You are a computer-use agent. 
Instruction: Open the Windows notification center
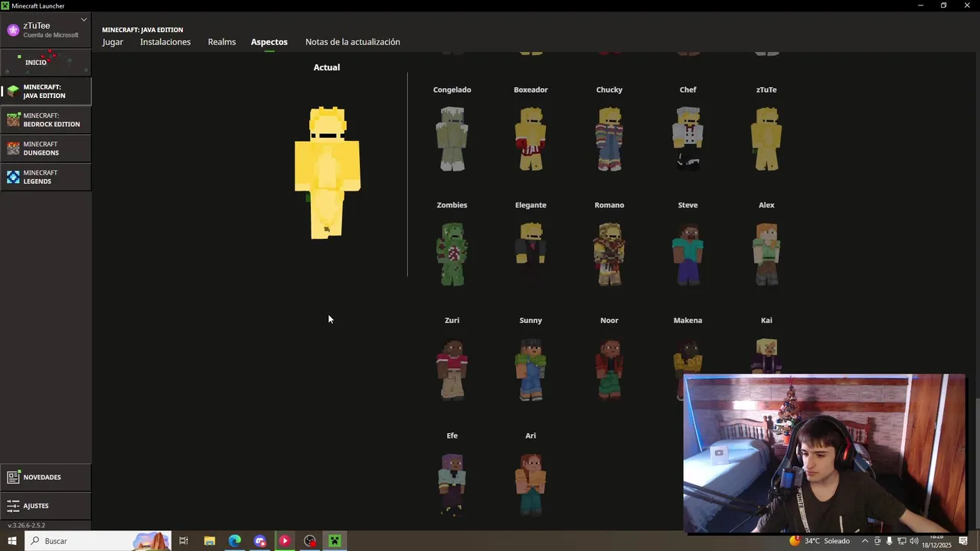963,541
